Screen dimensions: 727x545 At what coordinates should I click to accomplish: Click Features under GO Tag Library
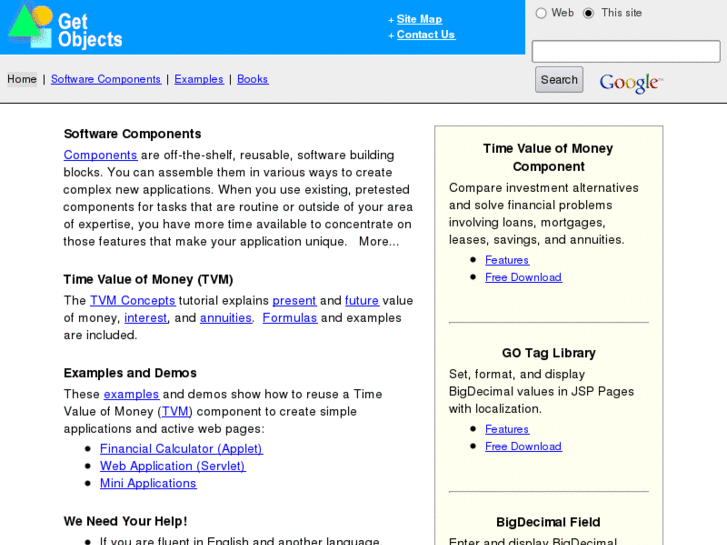[507, 429]
